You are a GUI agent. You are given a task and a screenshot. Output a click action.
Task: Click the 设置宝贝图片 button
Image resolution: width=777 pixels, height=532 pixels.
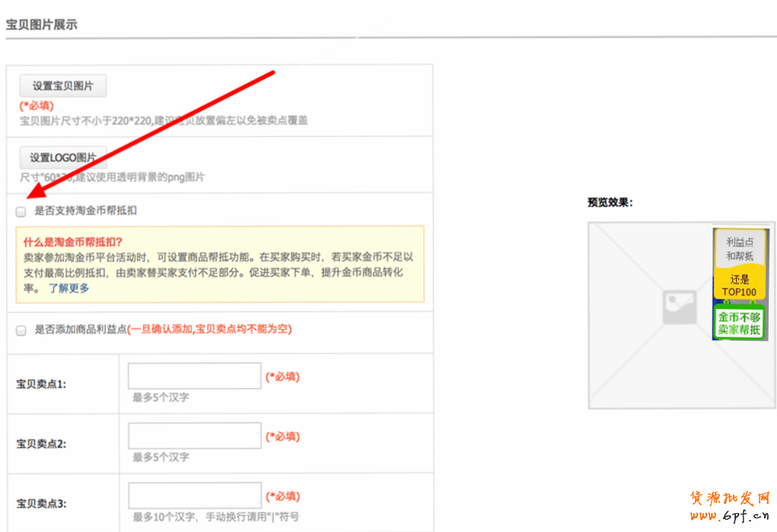point(63,87)
